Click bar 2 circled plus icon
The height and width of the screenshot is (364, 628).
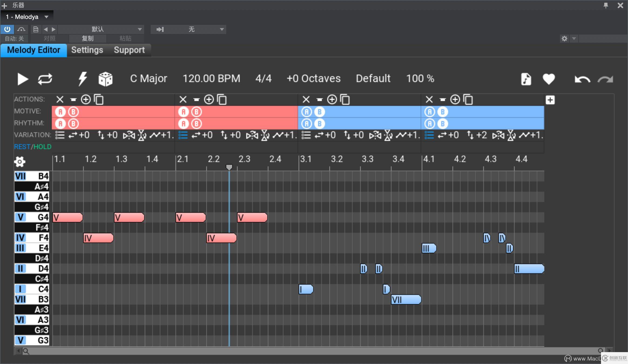tap(209, 99)
